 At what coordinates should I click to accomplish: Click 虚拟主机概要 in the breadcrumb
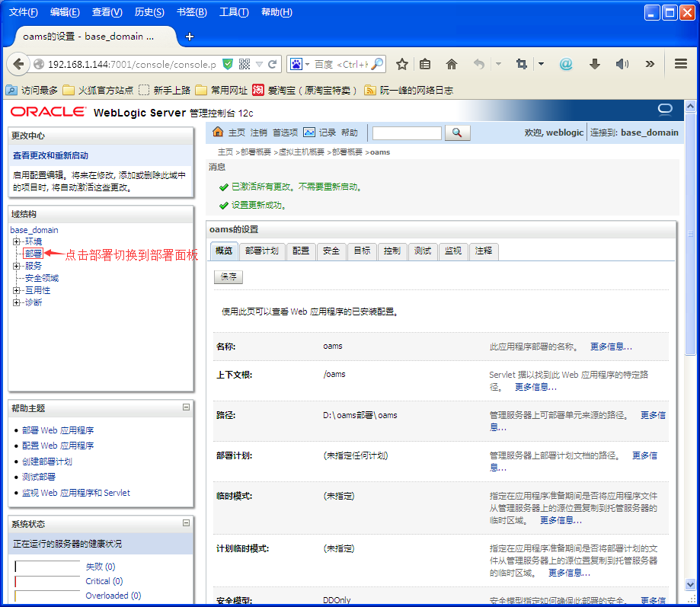(302, 152)
